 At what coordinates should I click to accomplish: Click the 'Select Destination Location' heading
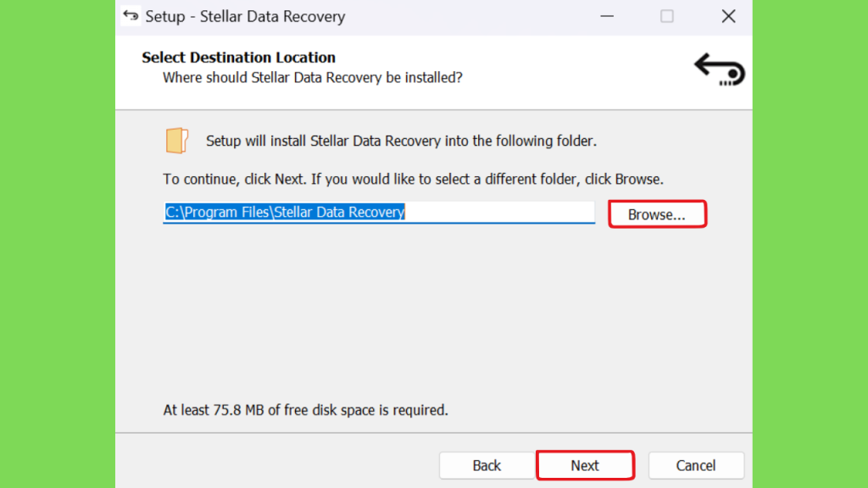click(238, 58)
